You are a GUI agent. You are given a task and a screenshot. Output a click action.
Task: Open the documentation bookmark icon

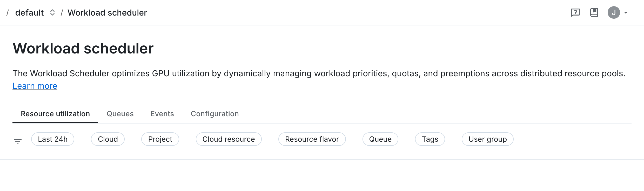(x=594, y=12)
